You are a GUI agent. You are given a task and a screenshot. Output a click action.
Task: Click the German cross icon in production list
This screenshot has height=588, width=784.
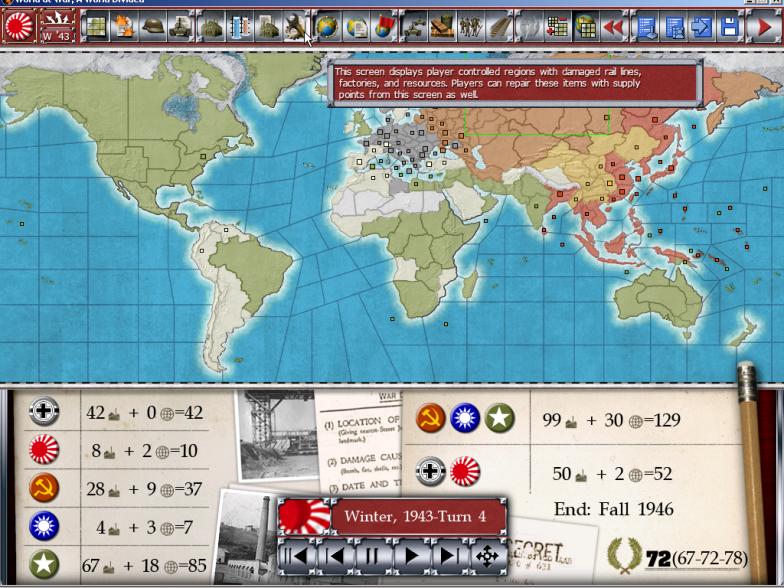[44, 411]
